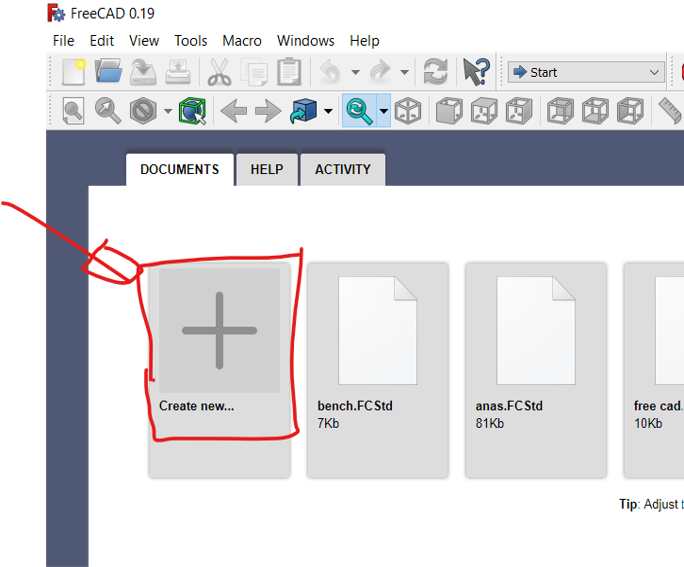Select the Rear view cube
The height and width of the screenshot is (567, 684).
tap(561, 111)
